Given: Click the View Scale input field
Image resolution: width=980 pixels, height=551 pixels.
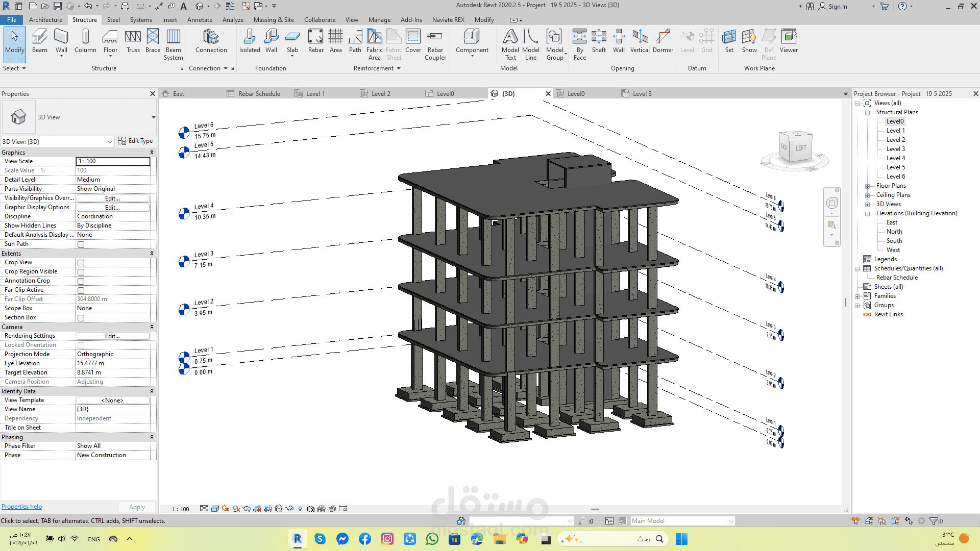Looking at the screenshot, I should [x=113, y=161].
